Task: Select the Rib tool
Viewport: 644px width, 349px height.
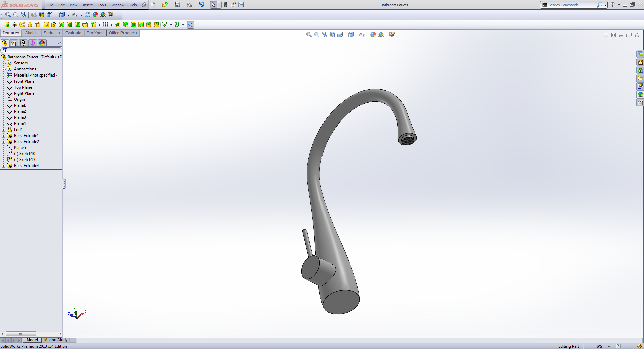Action: point(117,24)
